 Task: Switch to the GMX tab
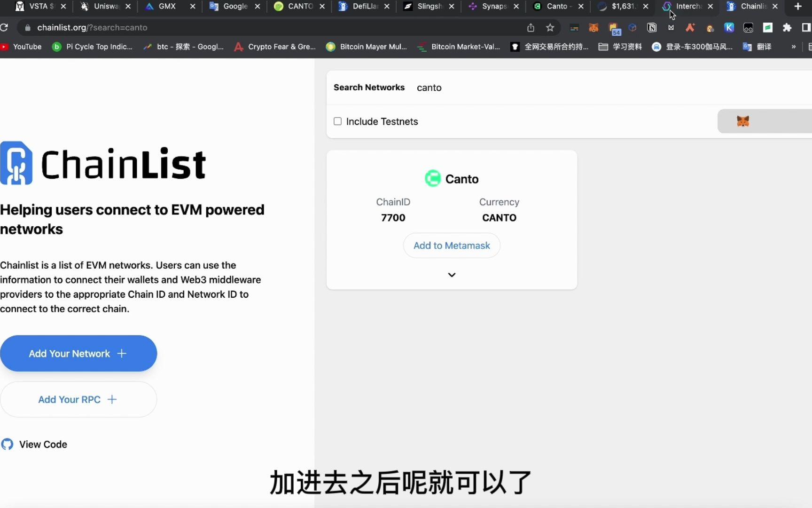pyautogui.click(x=170, y=6)
